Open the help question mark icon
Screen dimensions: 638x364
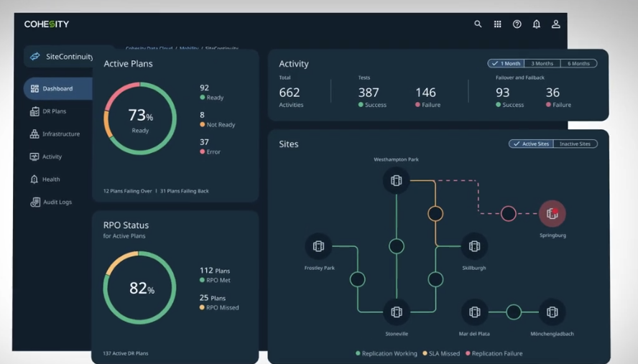coord(517,24)
